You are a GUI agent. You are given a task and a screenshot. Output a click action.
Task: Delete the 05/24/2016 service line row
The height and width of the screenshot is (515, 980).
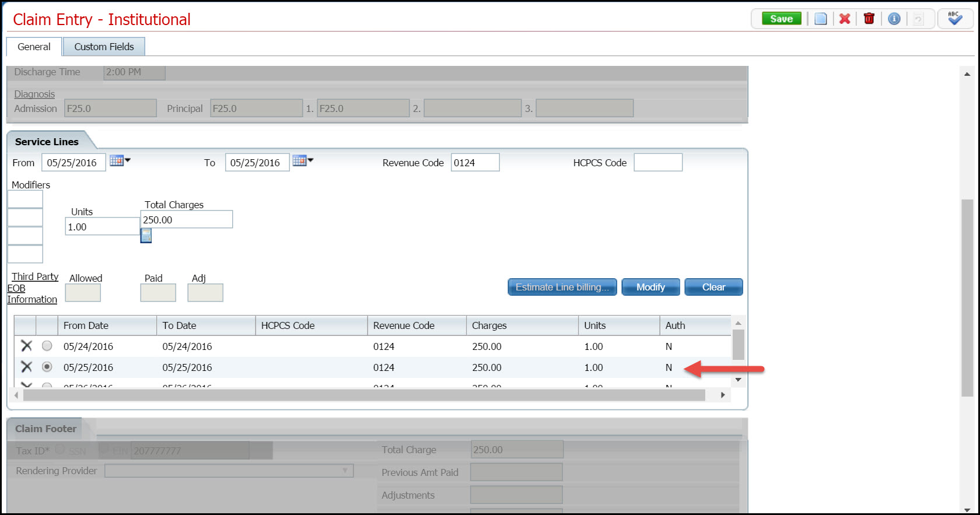(26, 346)
